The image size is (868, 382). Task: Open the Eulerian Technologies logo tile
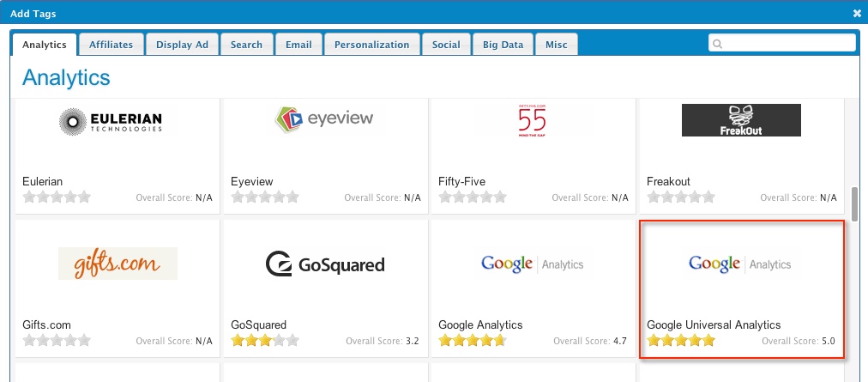tap(111, 122)
